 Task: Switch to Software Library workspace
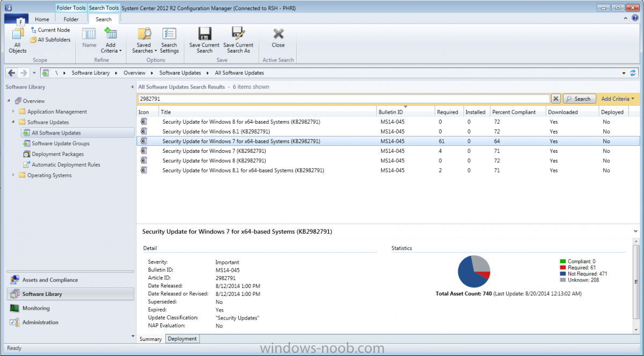coord(70,294)
